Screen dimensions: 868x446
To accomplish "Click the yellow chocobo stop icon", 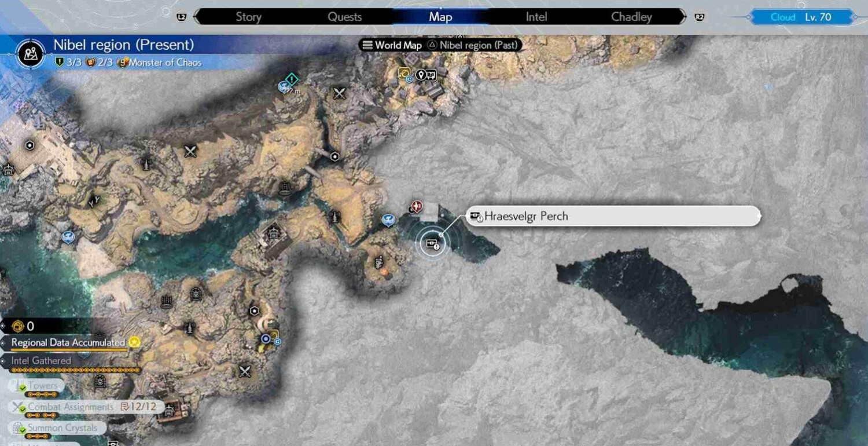I will pyautogui.click(x=404, y=73).
